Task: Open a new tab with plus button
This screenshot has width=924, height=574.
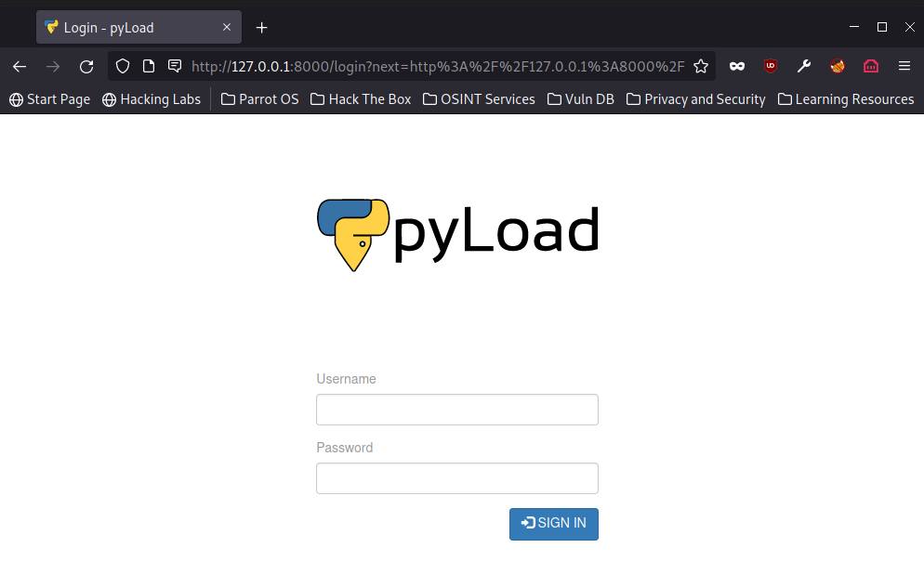Action: (x=261, y=28)
